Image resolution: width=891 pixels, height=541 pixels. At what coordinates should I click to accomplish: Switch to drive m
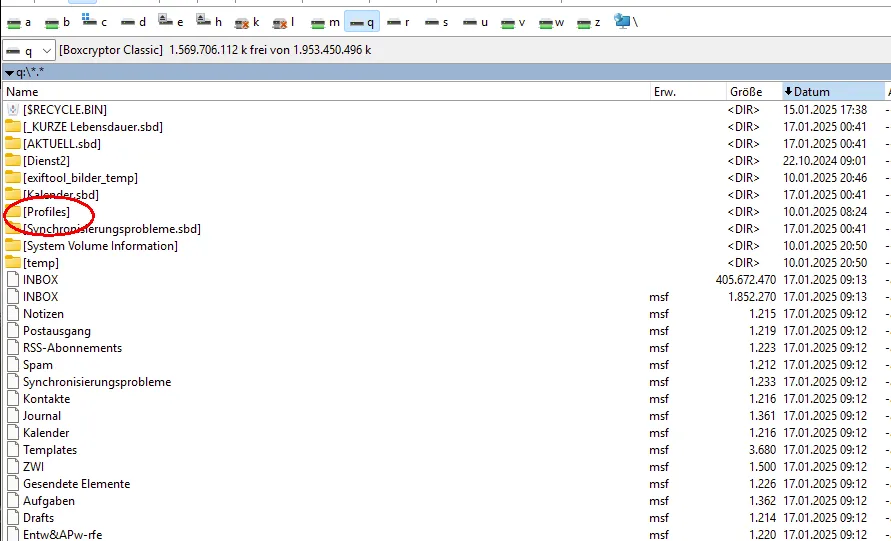click(x=325, y=22)
